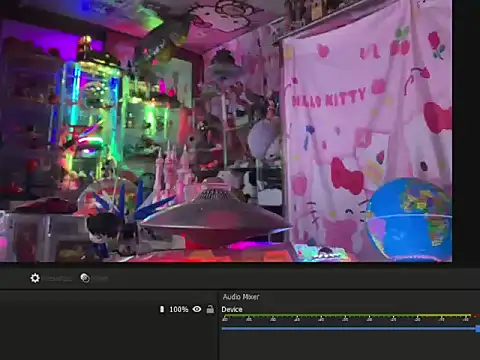Toggle source visibility with the eye icon
This screenshot has height=360, width=480.
point(197,309)
